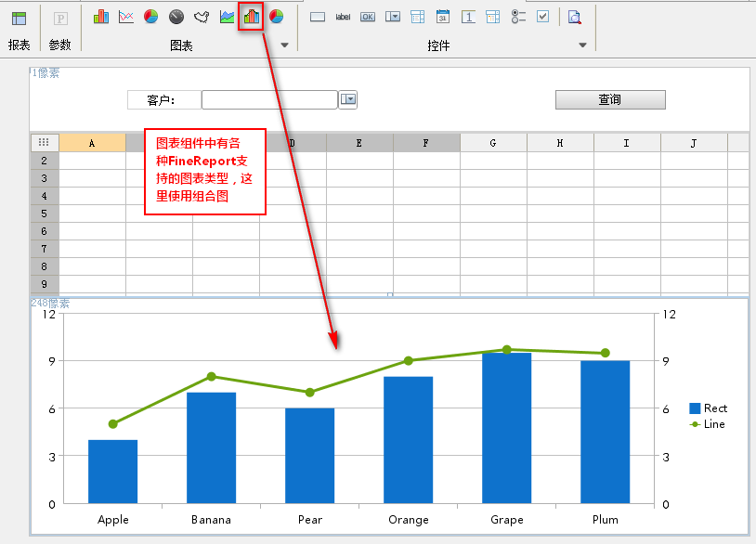Screen dimensions: 756x544
Task: Select the area chart icon
Action: pyautogui.click(x=227, y=17)
